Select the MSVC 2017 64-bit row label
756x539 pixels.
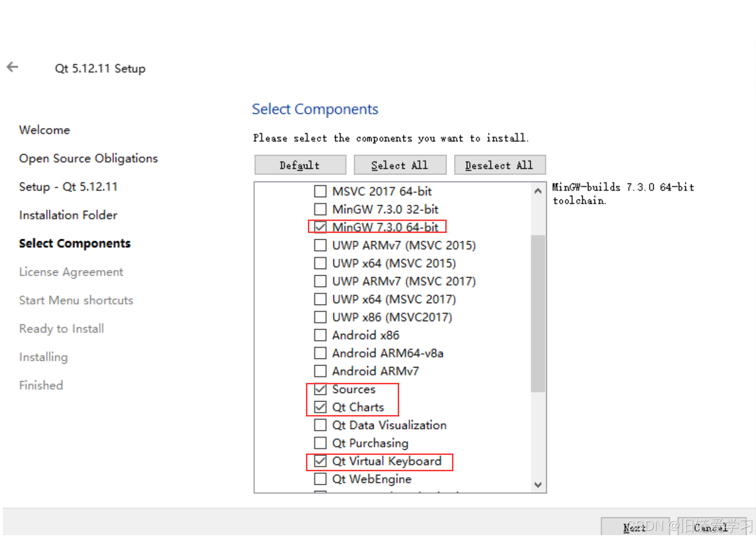pyautogui.click(x=382, y=191)
